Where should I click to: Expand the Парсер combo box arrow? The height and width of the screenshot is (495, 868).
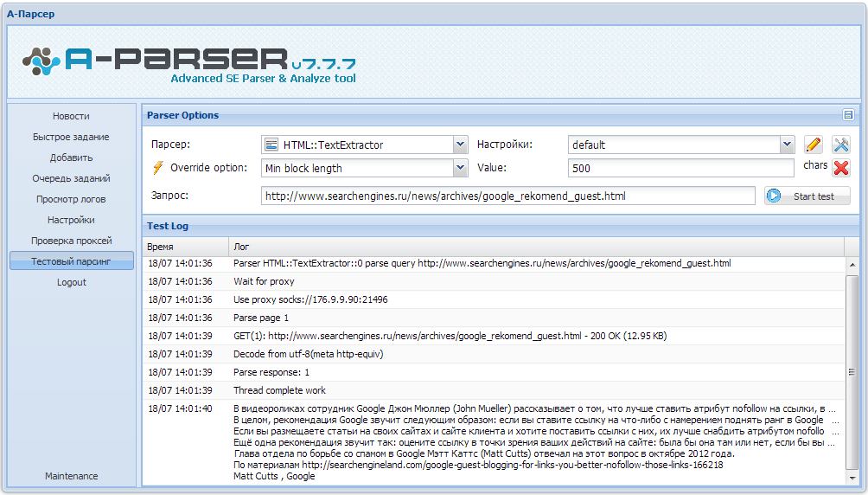460,145
